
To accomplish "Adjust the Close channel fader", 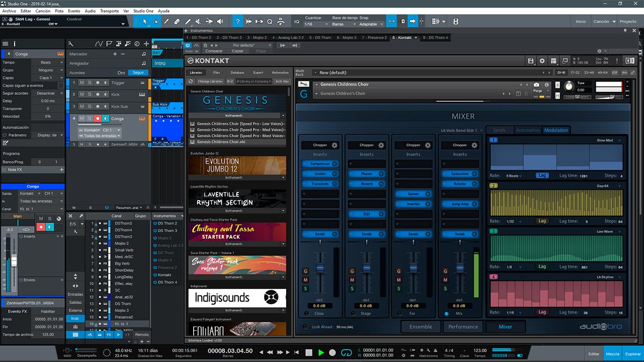I will [320, 268].
